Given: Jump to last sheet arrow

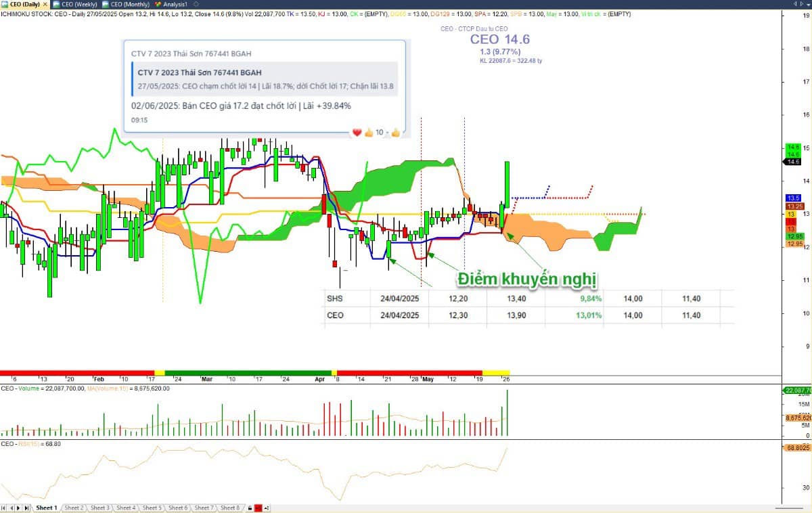Looking at the screenshot, I should (x=26, y=508).
